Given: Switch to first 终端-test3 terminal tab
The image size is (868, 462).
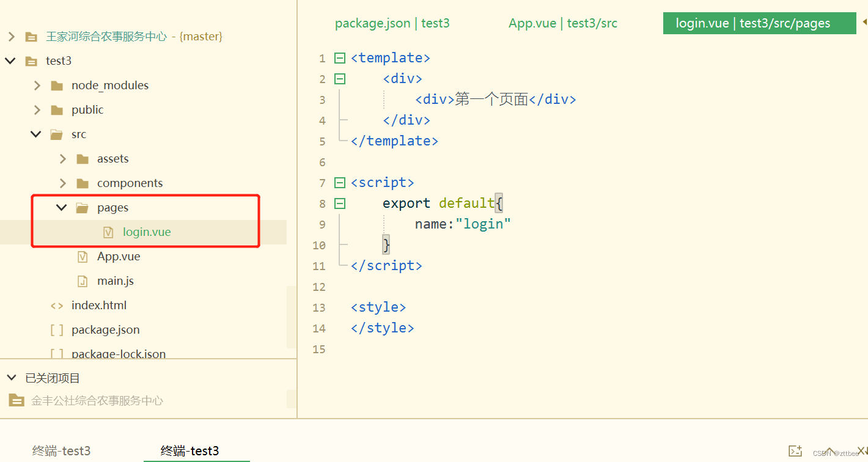Looking at the screenshot, I should click(61, 451).
